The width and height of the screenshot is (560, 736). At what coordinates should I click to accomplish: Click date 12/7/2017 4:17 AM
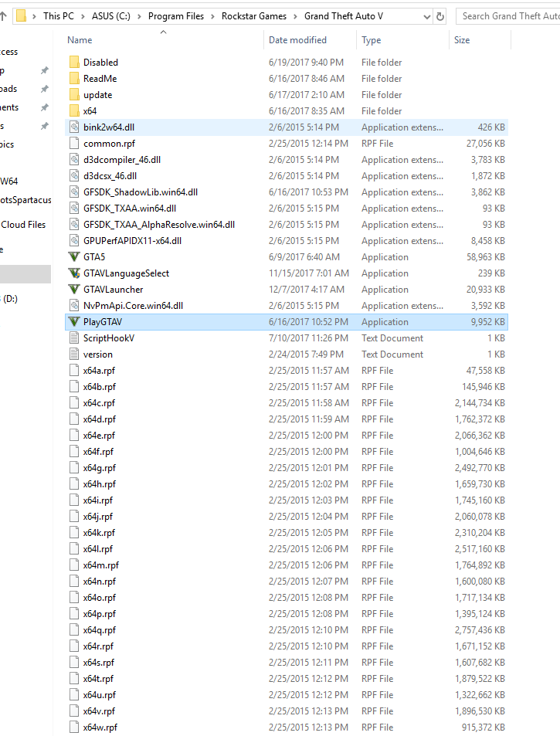tap(307, 289)
